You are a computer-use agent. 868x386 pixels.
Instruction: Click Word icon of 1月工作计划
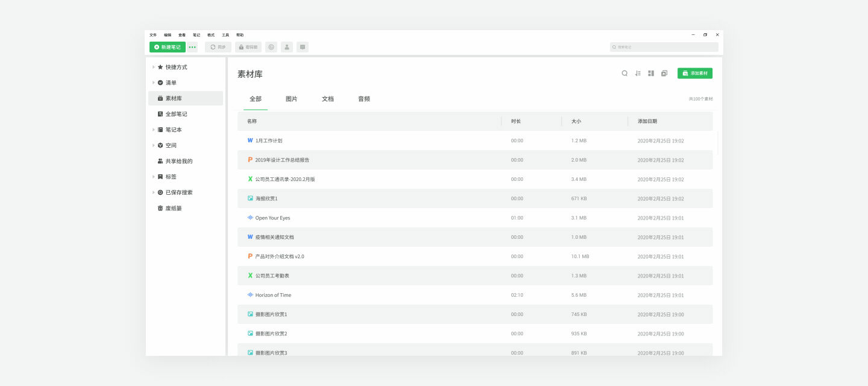250,141
